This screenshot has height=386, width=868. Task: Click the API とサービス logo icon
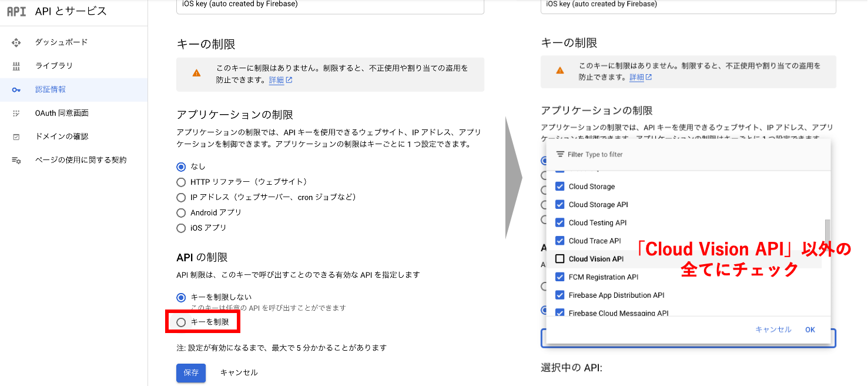click(x=16, y=11)
